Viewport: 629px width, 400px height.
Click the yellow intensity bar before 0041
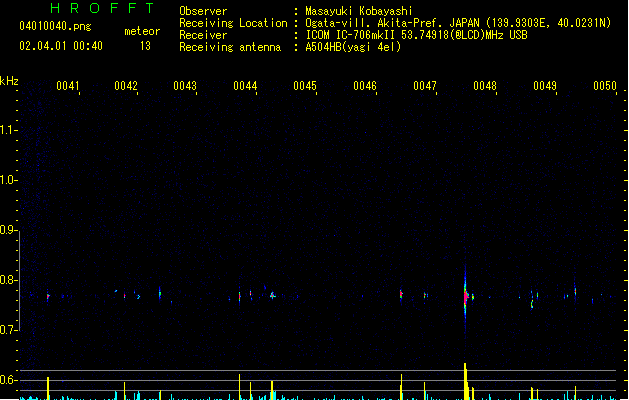(x=48, y=388)
